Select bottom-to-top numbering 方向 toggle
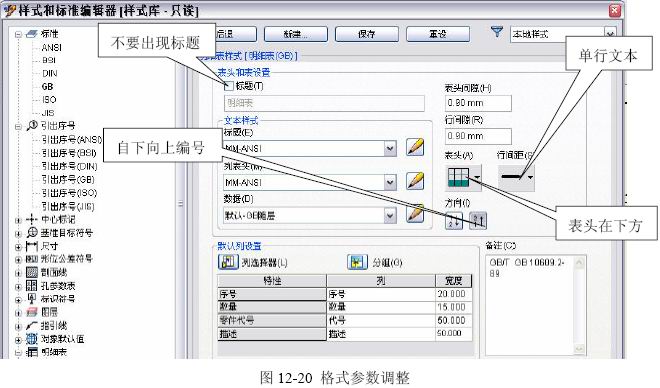Screen dimensions: 660x388 tap(478, 221)
